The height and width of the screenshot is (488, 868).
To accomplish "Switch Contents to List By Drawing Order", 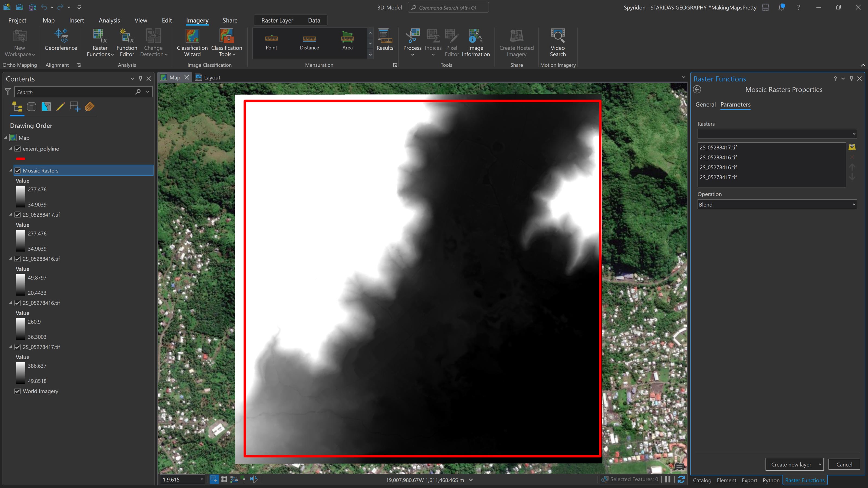I will 17,107.
